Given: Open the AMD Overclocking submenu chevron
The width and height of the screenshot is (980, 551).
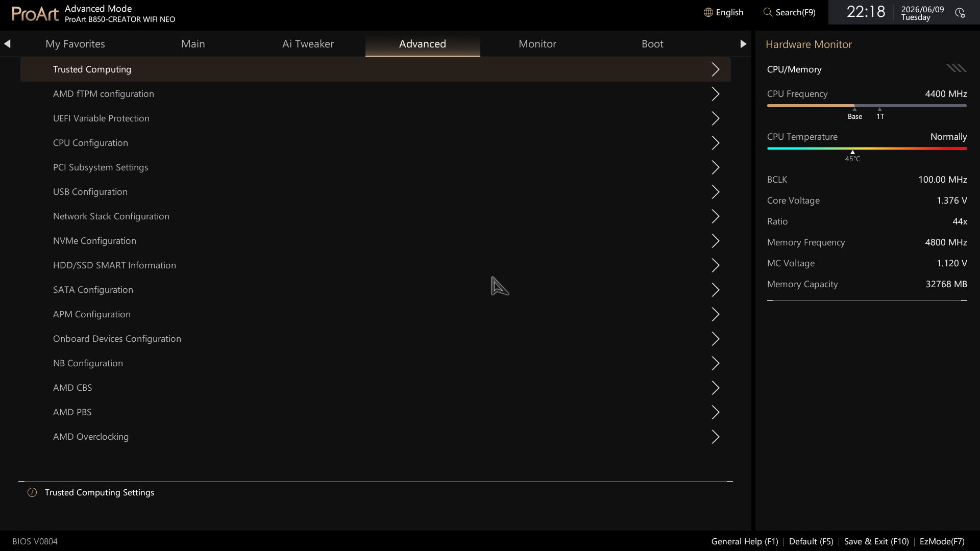Looking at the screenshot, I should [x=716, y=437].
